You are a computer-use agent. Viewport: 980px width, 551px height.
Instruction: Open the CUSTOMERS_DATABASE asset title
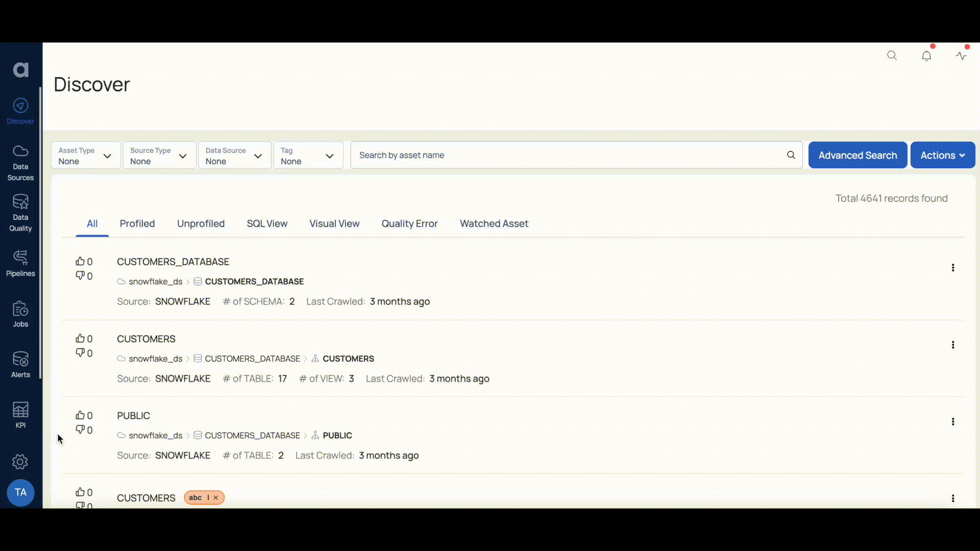(173, 262)
